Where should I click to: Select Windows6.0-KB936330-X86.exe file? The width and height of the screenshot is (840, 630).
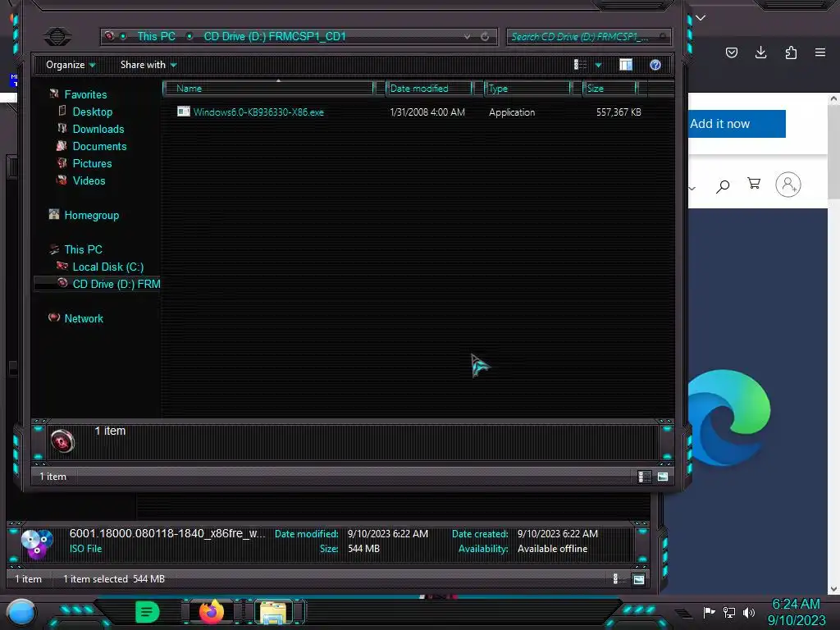[x=258, y=112]
